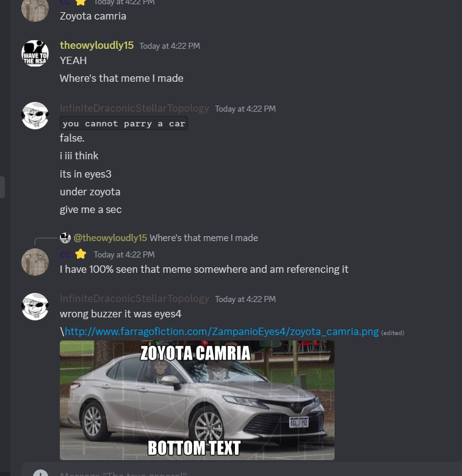Click the avatar next to 'wrong buzzer' message
The height and width of the screenshot is (476, 462).
35,306
